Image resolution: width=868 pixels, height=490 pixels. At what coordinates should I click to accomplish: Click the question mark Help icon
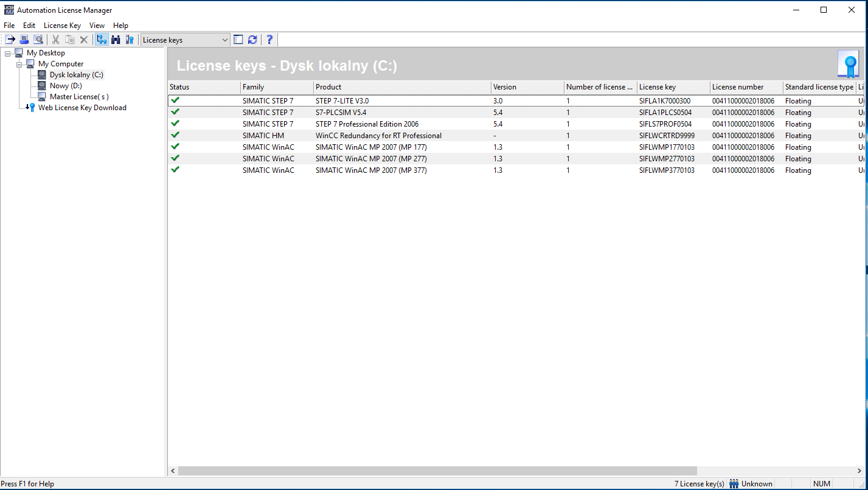269,40
